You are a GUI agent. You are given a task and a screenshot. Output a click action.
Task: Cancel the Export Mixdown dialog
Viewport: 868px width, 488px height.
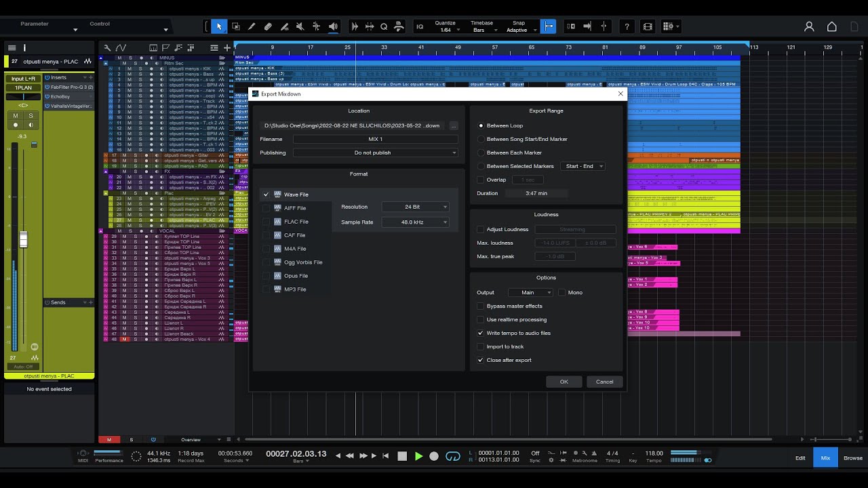pos(604,382)
